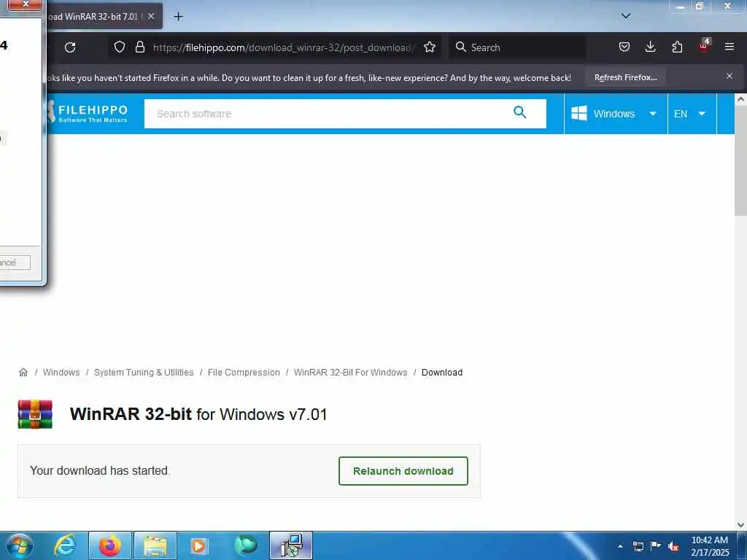The image size is (747, 560).
Task: View site security via padlock icon
Action: click(139, 47)
